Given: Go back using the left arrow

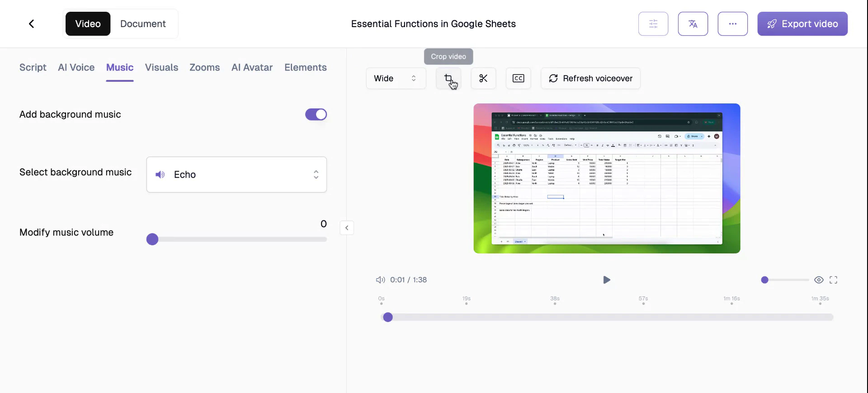Looking at the screenshot, I should click(31, 24).
